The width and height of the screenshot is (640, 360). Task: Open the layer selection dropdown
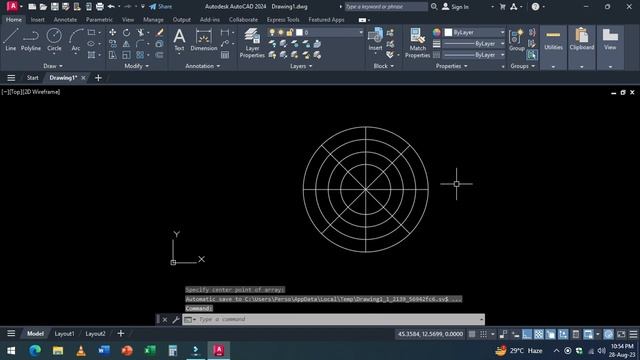[314, 32]
